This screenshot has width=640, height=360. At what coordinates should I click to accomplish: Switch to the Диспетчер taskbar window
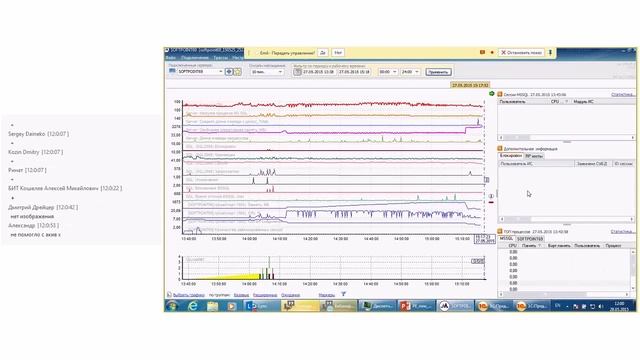[x=378, y=306]
